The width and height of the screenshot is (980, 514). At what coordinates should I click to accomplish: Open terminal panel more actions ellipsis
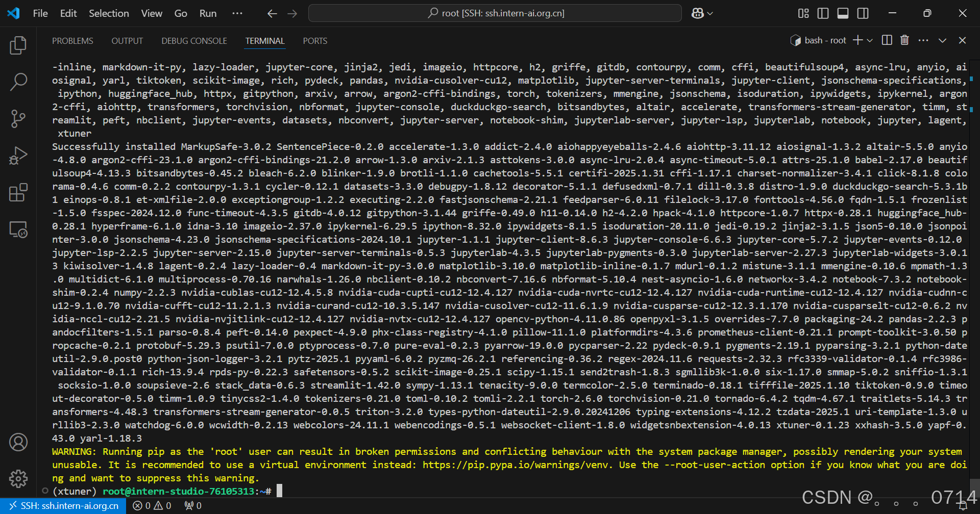click(923, 40)
